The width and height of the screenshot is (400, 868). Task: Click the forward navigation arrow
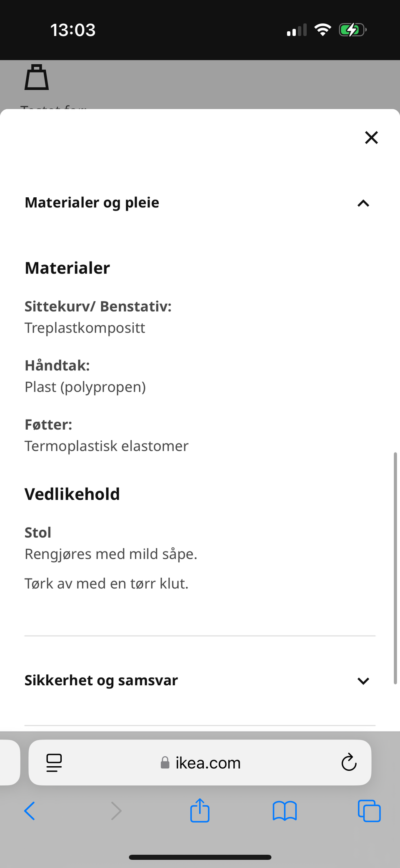[x=115, y=810]
